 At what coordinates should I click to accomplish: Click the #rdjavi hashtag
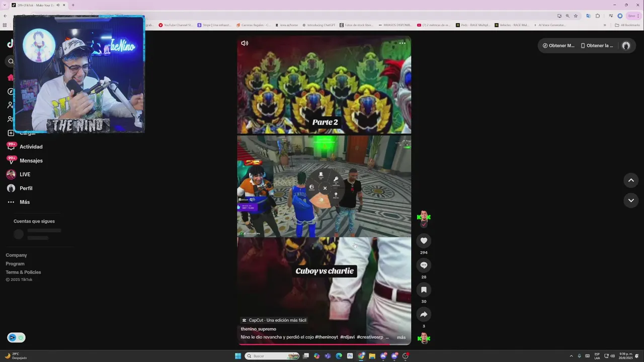click(x=347, y=337)
